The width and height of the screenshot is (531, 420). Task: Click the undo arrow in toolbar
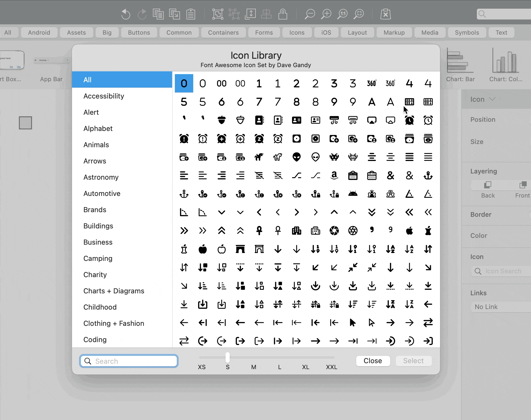[x=126, y=14]
